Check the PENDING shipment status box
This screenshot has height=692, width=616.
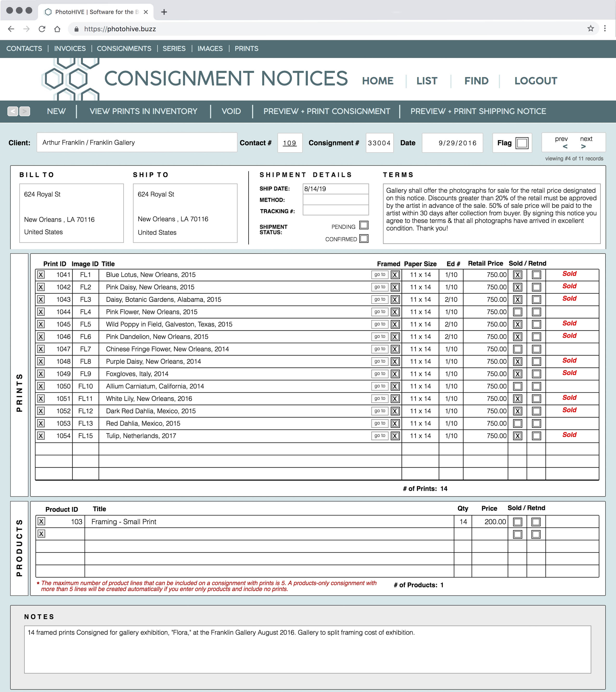pyautogui.click(x=364, y=225)
